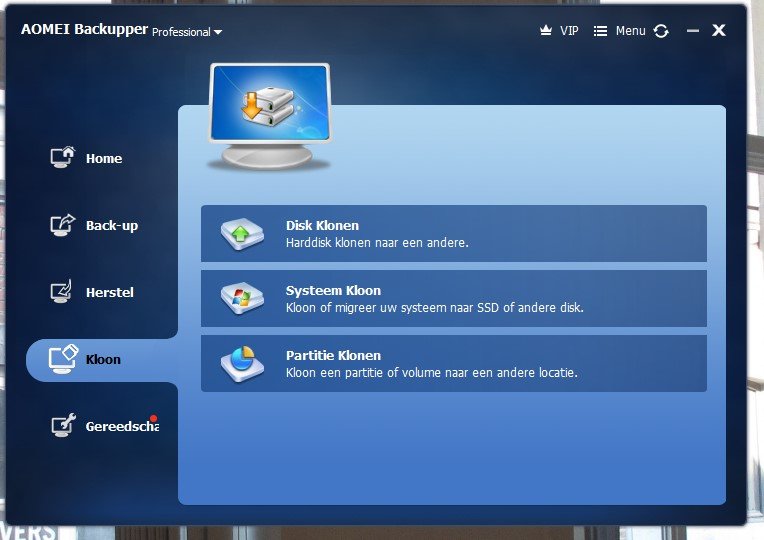Click the red notification dot on Gereedschap
This screenshot has width=764, height=540.
tap(153, 418)
